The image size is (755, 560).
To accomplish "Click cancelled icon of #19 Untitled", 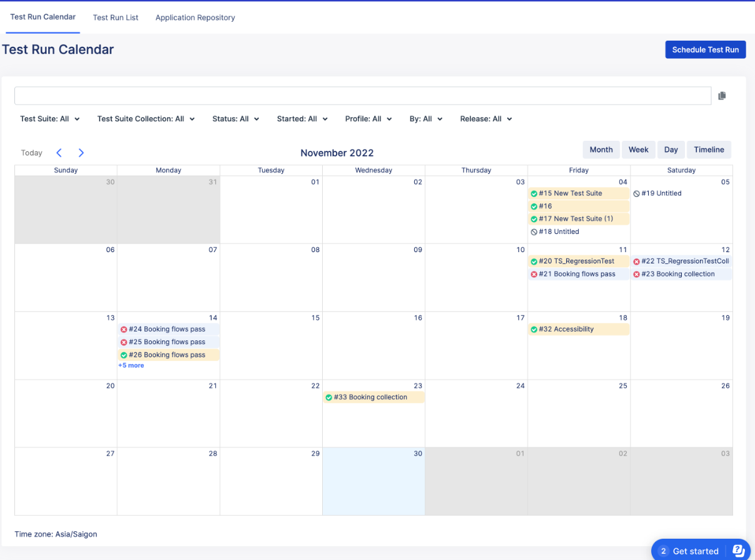I will [x=637, y=193].
